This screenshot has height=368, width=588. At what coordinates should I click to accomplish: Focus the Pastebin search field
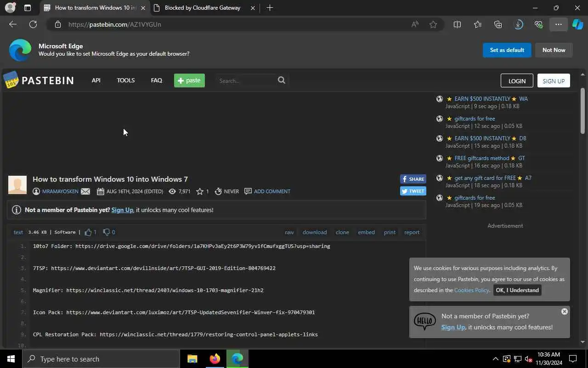point(246,80)
